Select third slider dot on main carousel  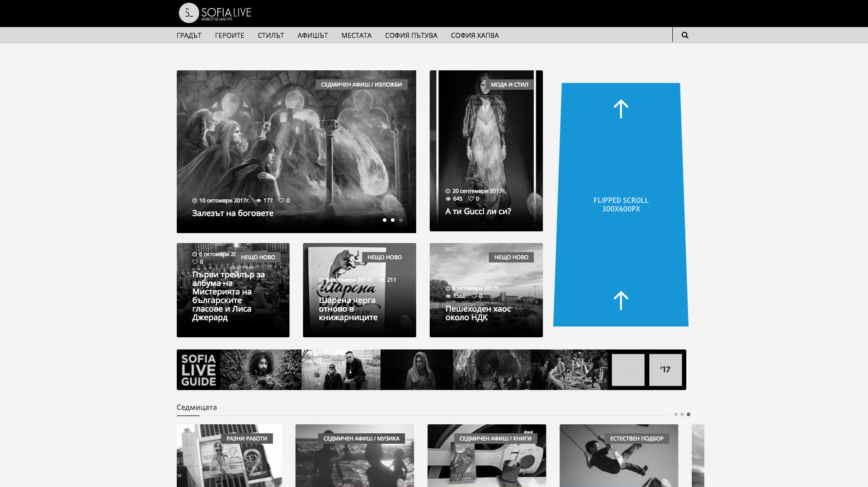401,220
